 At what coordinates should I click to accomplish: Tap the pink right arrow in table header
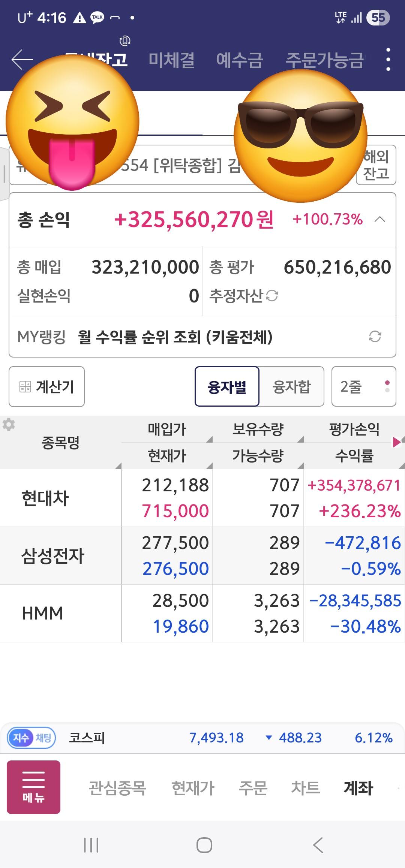396,443
